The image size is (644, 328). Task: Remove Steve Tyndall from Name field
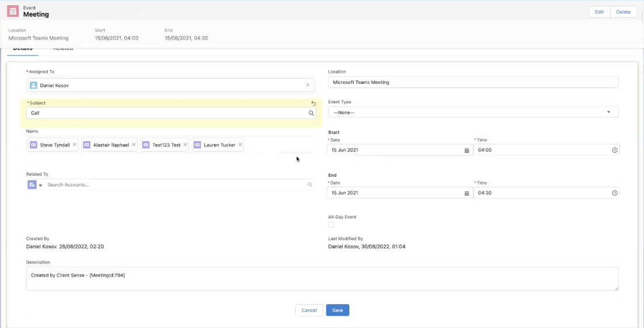pyautogui.click(x=74, y=145)
